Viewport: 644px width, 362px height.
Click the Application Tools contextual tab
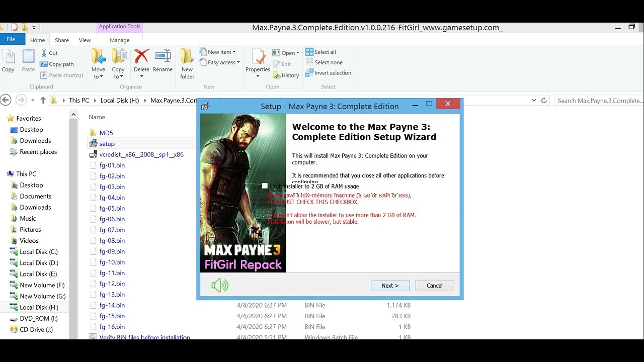[120, 27]
